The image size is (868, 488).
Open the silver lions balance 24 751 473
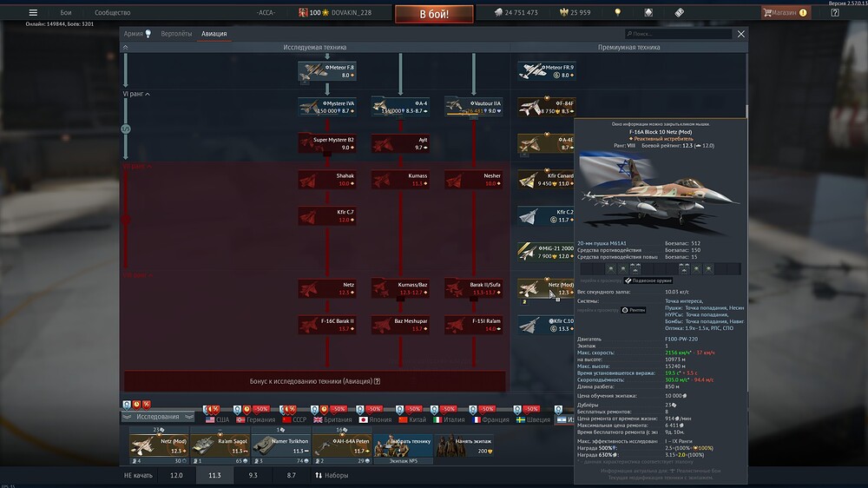(516, 12)
